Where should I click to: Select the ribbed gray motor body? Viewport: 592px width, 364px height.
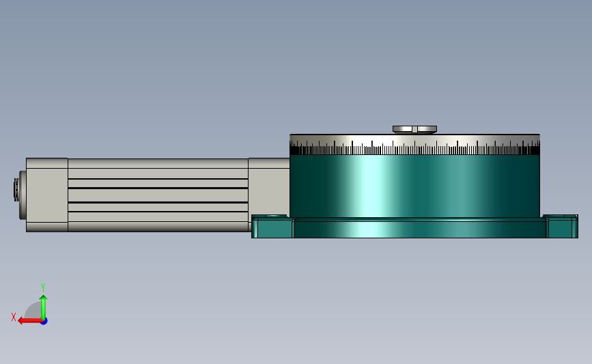pyautogui.click(x=158, y=195)
